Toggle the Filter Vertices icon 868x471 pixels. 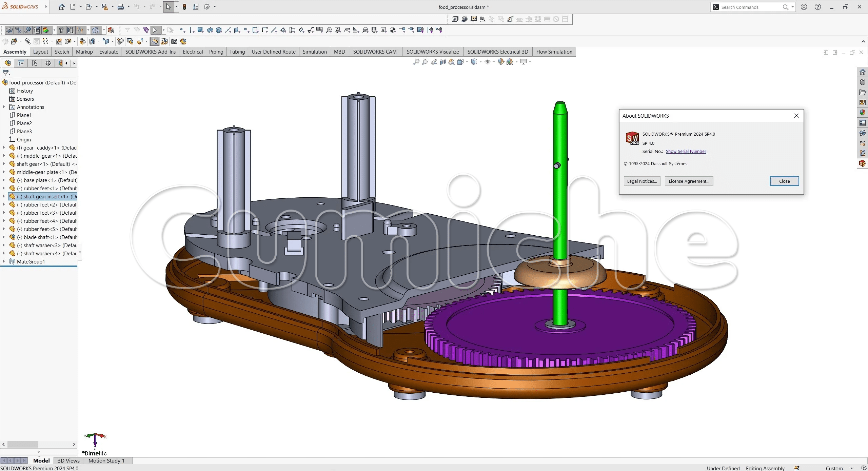pos(183,30)
